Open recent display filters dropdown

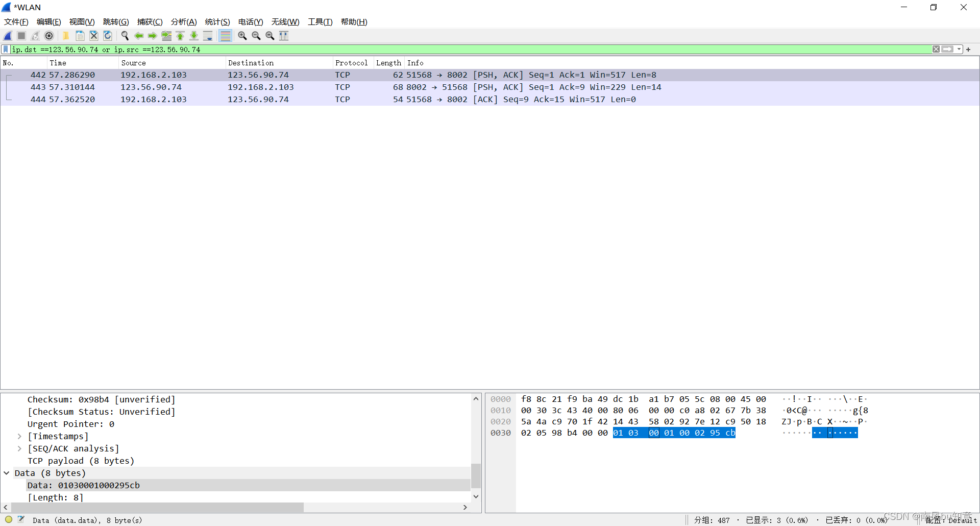pyautogui.click(x=959, y=50)
